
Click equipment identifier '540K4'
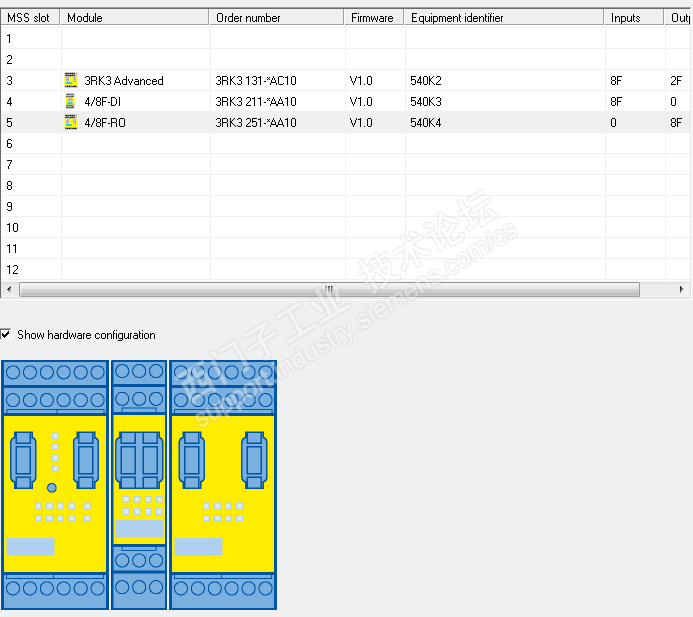[x=426, y=122]
